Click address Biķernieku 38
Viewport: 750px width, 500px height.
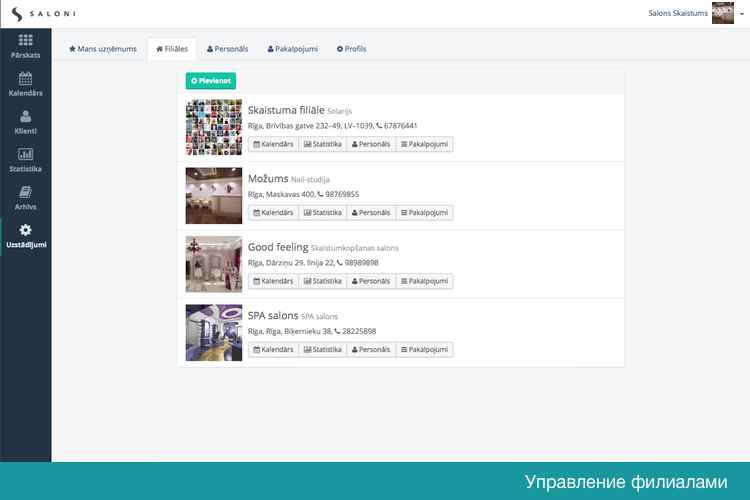coord(308,331)
